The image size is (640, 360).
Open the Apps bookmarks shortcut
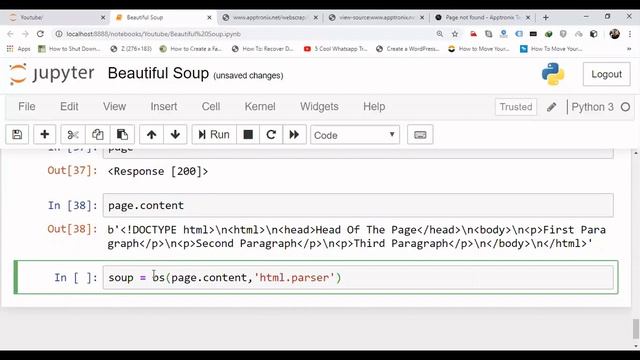(x=19, y=49)
